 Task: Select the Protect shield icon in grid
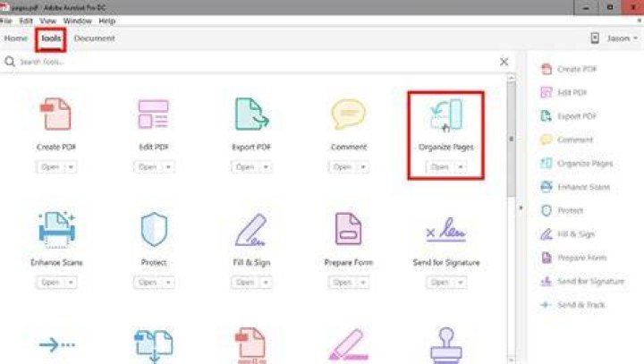pos(154,229)
